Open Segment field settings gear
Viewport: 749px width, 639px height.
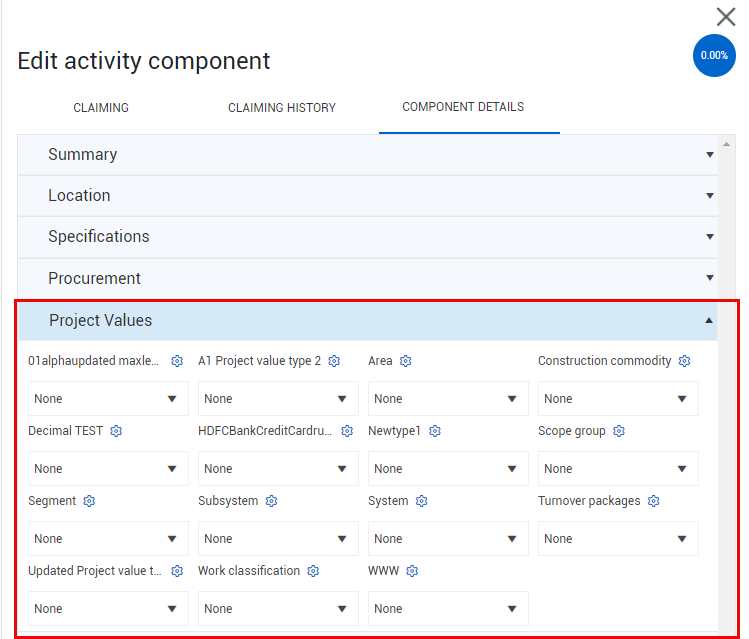(x=89, y=501)
